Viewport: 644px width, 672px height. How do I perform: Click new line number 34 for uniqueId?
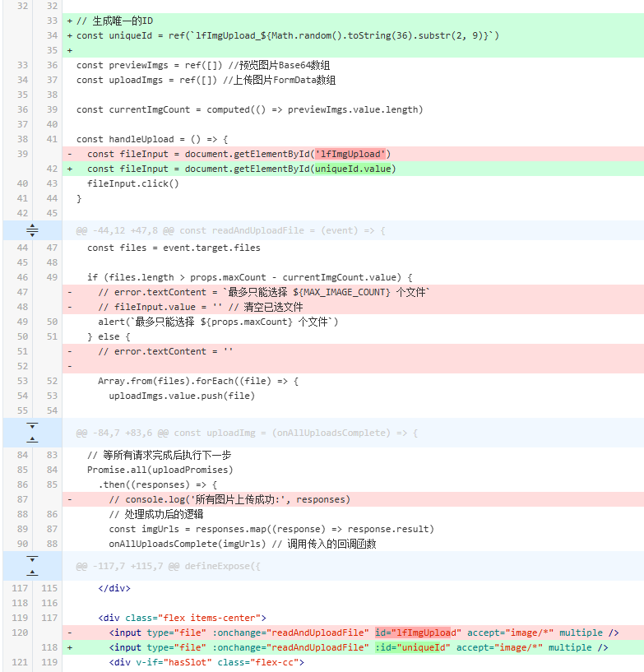click(51, 35)
